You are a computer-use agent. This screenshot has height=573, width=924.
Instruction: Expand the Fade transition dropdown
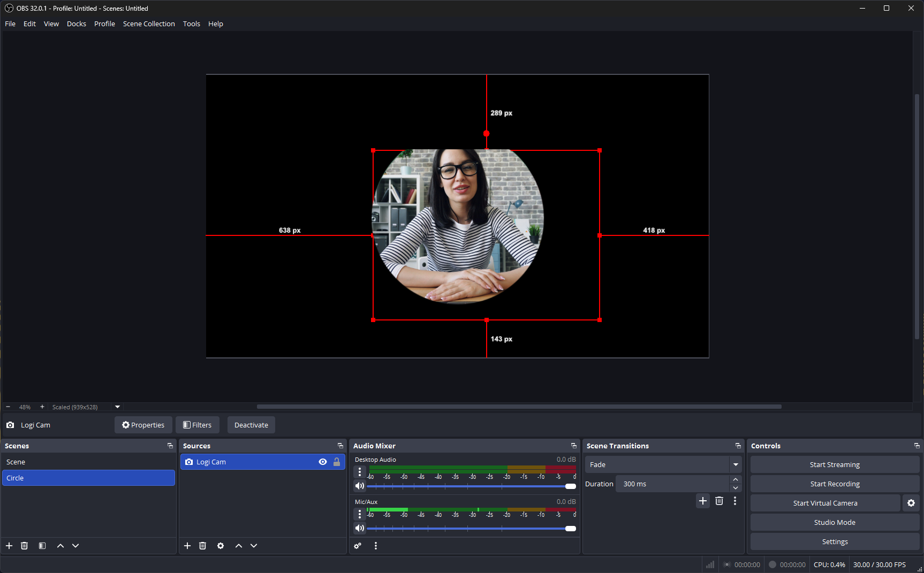coord(736,464)
